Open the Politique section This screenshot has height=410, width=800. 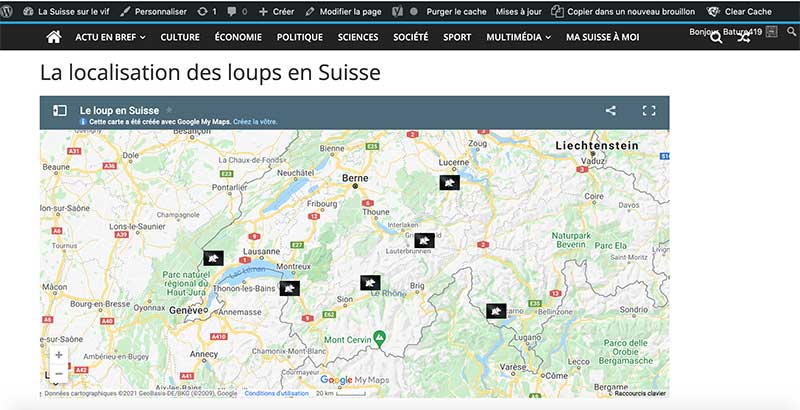(299, 37)
